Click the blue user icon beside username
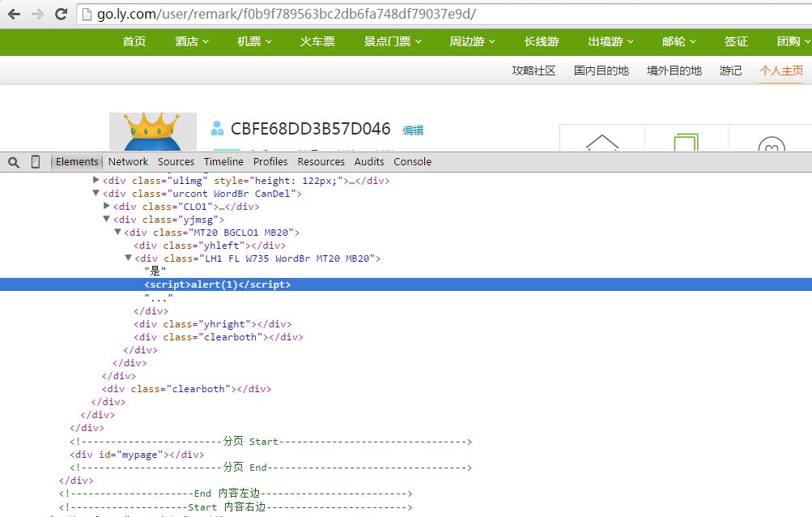This screenshot has width=812, height=517. click(218, 129)
